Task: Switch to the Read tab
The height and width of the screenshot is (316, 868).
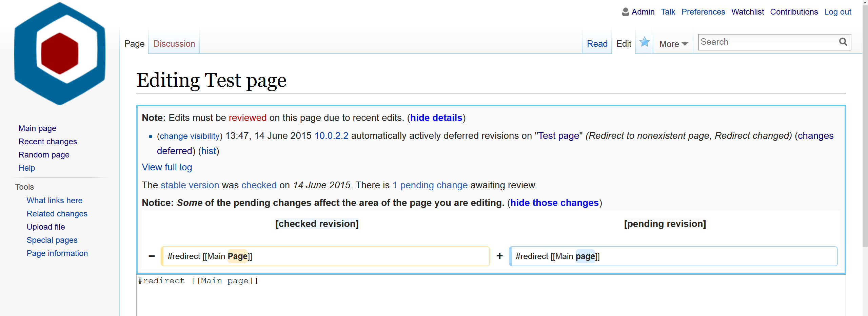Action: point(597,44)
